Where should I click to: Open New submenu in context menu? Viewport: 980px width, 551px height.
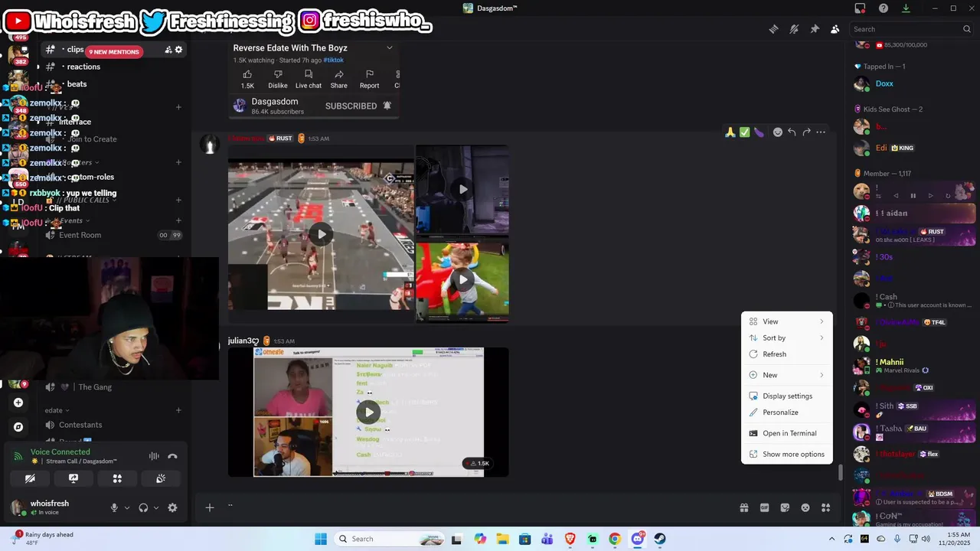tap(787, 375)
